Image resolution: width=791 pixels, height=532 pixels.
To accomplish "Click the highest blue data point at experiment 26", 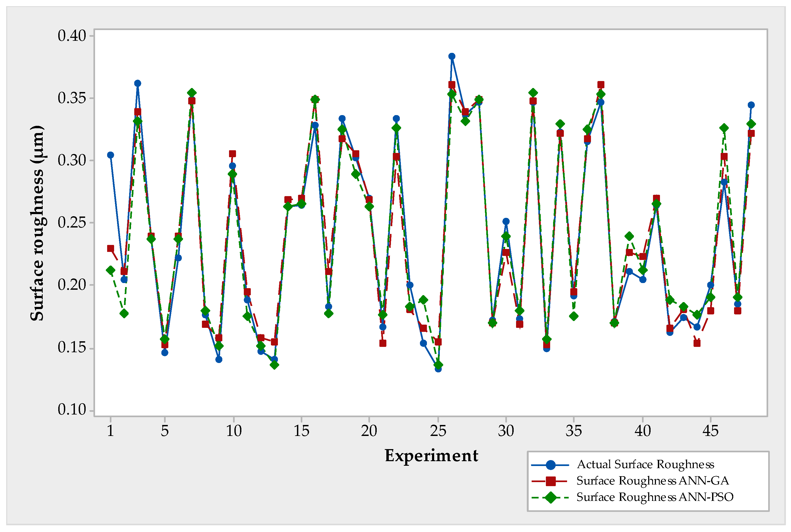I will [452, 56].
